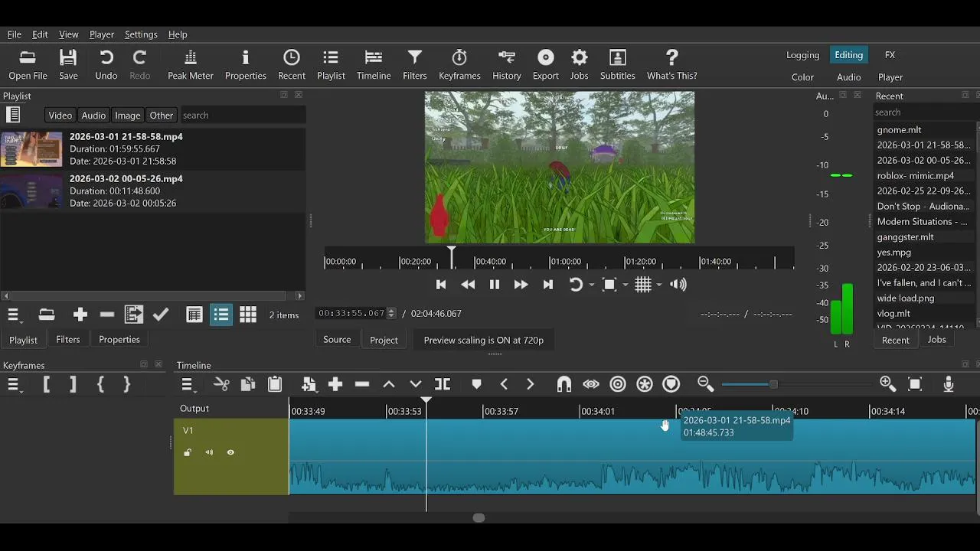Split the clip at the playhead
980x551 pixels.
[x=443, y=384]
